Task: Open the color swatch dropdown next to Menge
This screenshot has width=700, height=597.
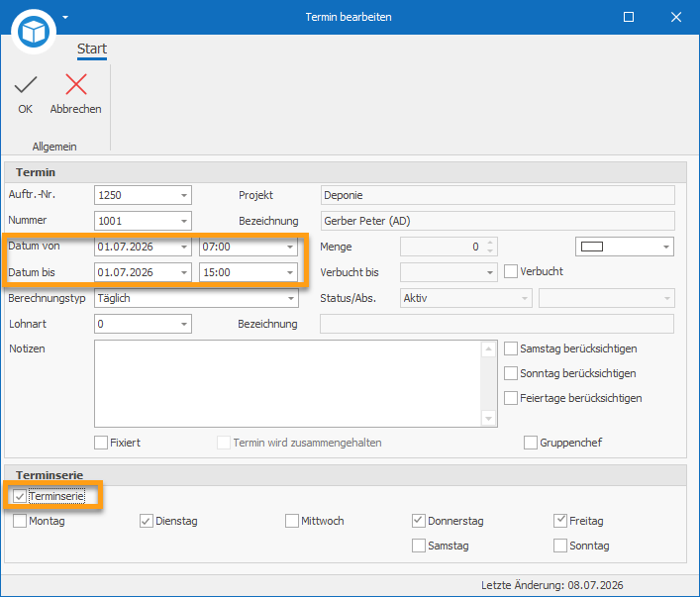Action: [665, 247]
